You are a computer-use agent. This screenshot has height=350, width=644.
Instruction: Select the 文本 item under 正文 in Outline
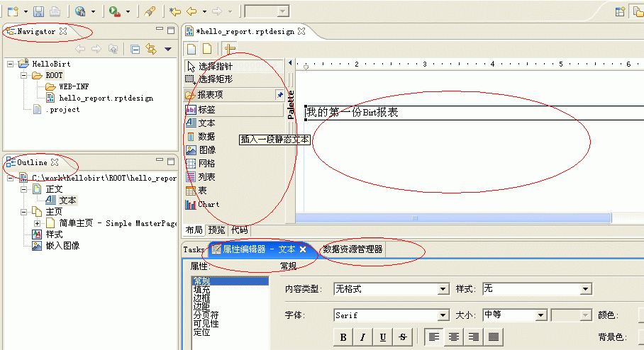[x=61, y=201]
